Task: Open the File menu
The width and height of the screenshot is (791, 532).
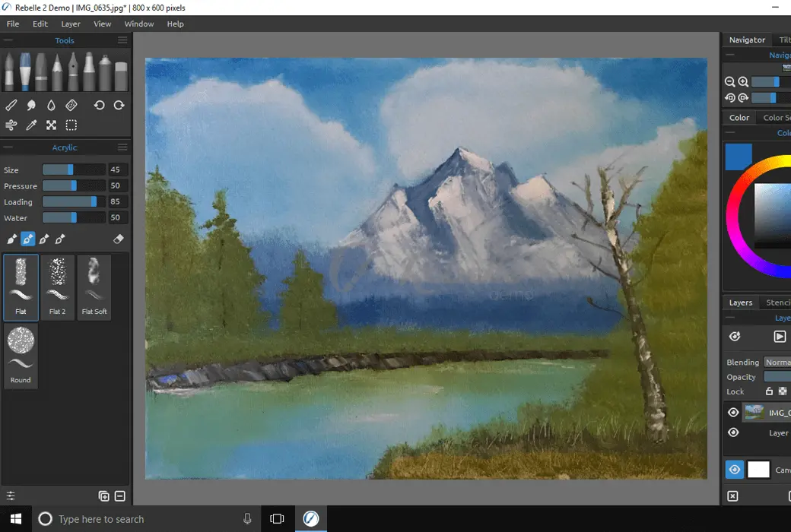Action: [13, 24]
